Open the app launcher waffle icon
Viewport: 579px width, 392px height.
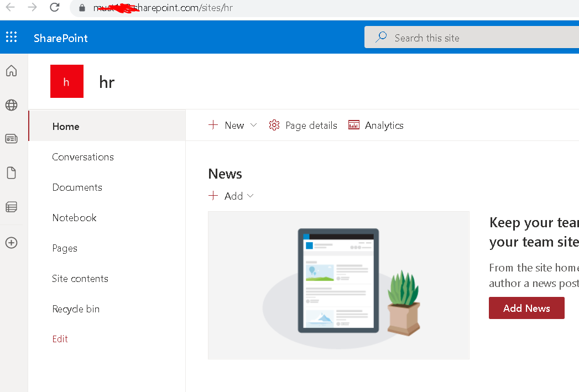(x=11, y=37)
